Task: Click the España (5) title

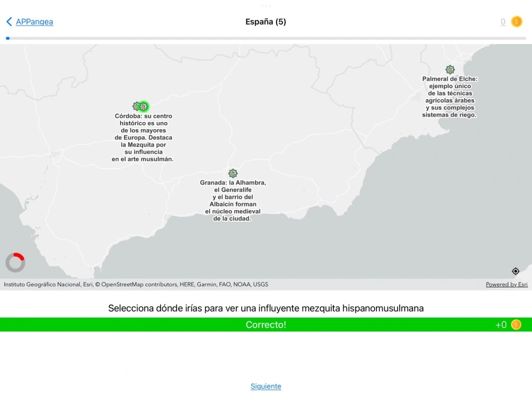Action: [x=266, y=21]
